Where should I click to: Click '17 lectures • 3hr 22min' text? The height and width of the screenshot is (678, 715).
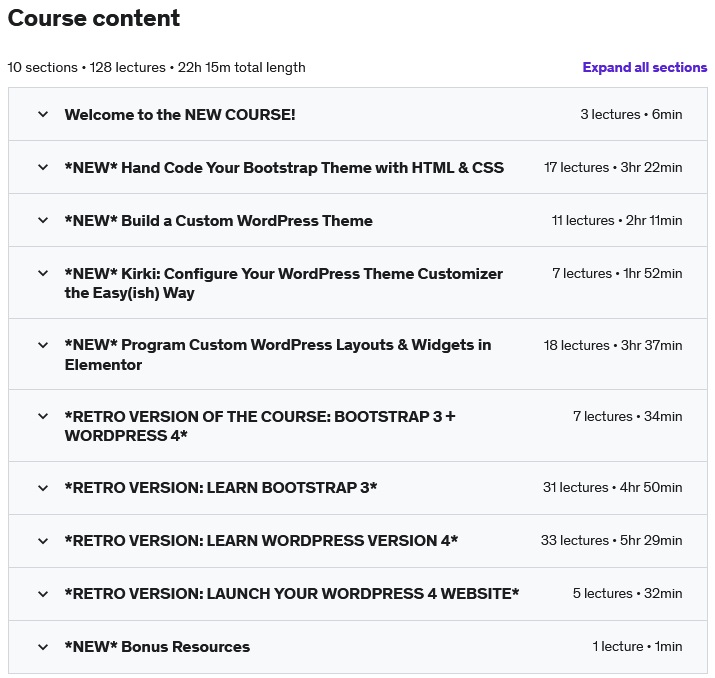point(613,167)
